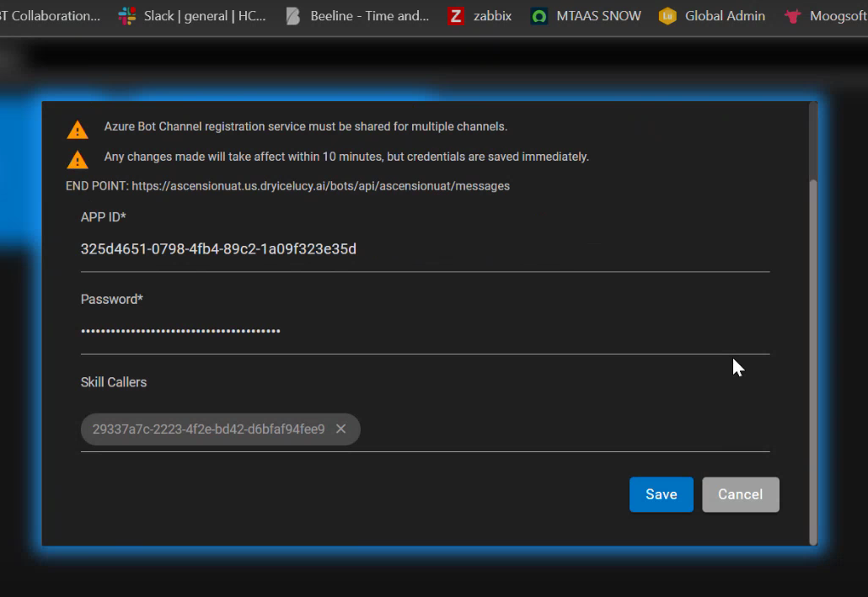Open the MTAAS SNOW bookmark
This screenshot has width=868, height=597.
(586, 16)
